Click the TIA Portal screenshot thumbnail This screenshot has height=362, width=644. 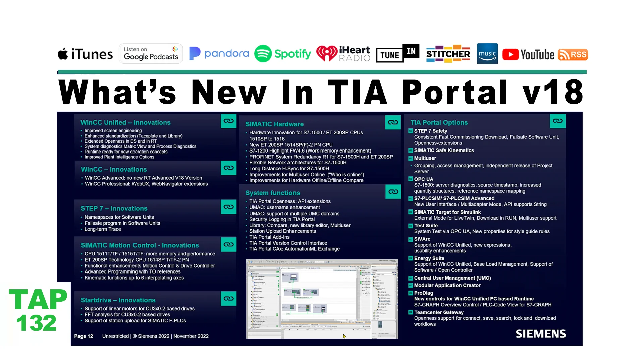(322, 299)
